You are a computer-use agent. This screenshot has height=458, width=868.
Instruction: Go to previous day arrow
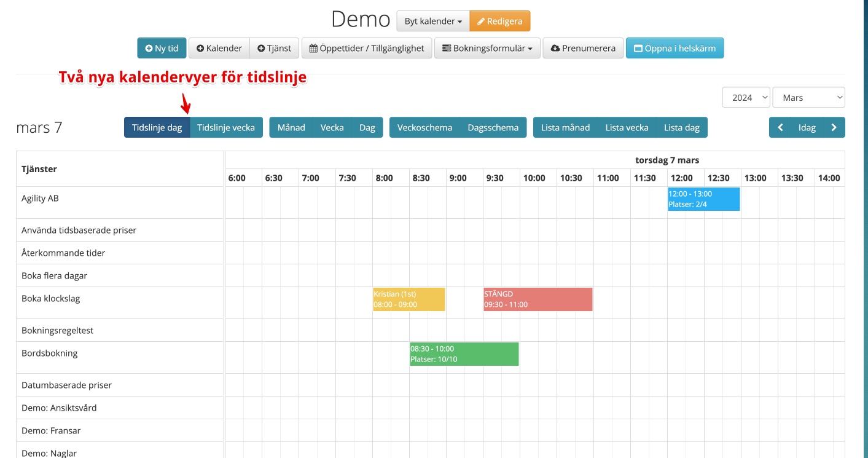[x=780, y=127]
